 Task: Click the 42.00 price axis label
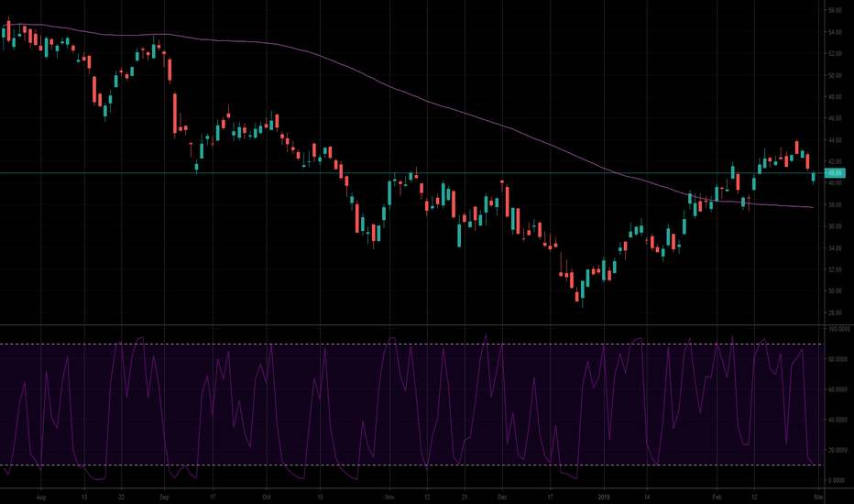[x=835, y=162]
